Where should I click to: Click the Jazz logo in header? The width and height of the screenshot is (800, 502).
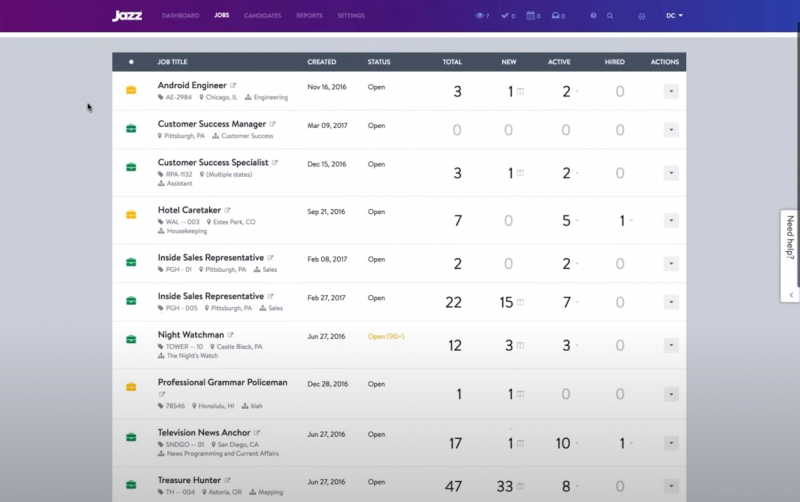pos(127,15)
